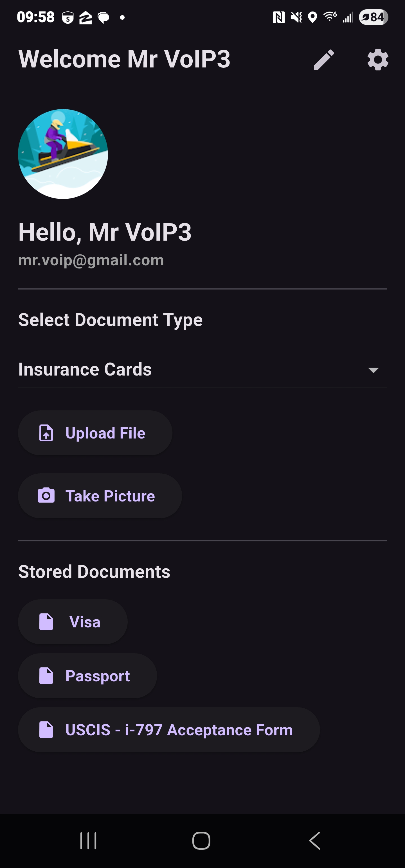Tap the mr.voip@gmail.com email text
Screen dimensions: 405x868
pyautogui.click(x=91, y=261)
